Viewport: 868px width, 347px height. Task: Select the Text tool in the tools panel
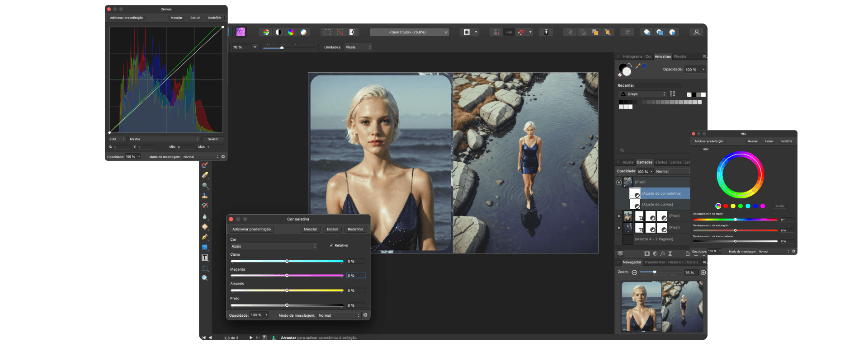click(x=205, y=258)
